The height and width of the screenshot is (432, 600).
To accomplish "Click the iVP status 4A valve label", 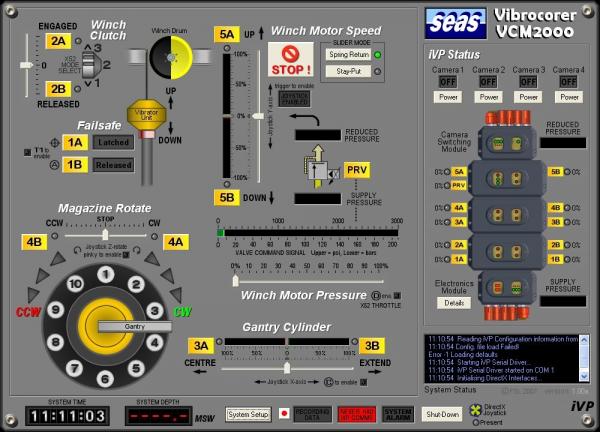I will click(x=459, y=208).
